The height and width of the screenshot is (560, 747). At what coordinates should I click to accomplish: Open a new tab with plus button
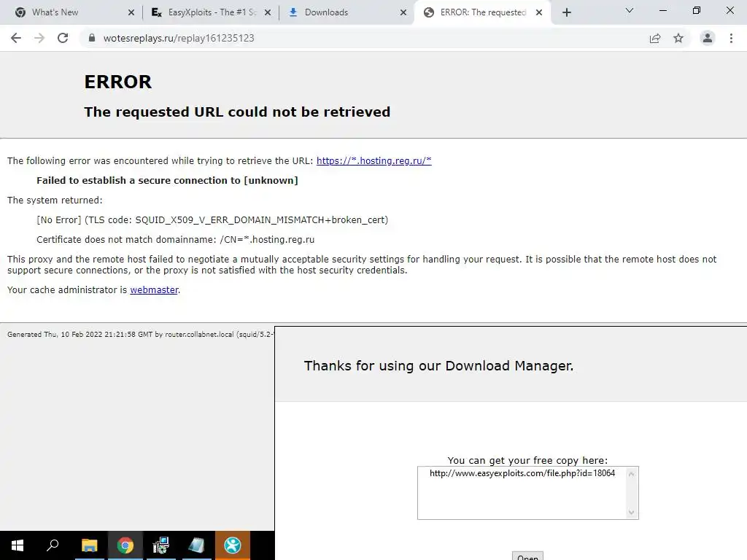coord(566,12)
